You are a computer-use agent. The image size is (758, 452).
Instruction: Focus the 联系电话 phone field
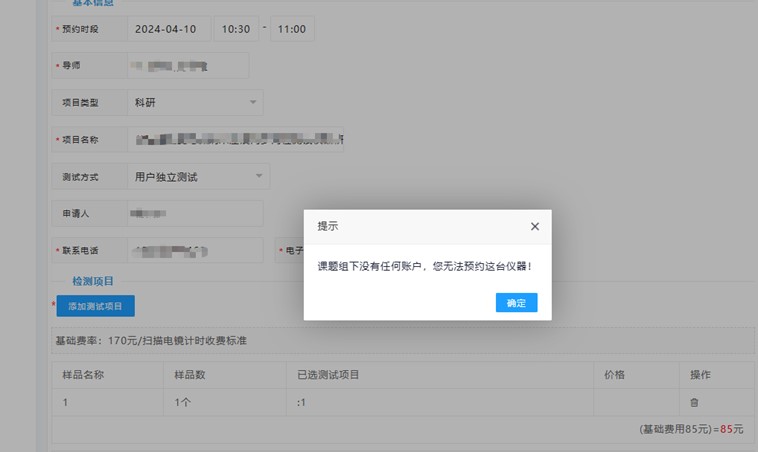195,251
